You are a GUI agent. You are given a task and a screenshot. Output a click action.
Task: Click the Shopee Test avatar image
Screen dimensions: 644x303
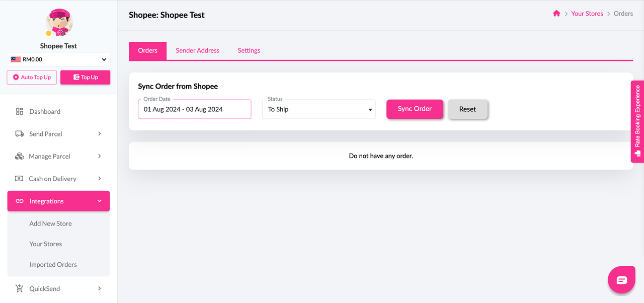59,23
